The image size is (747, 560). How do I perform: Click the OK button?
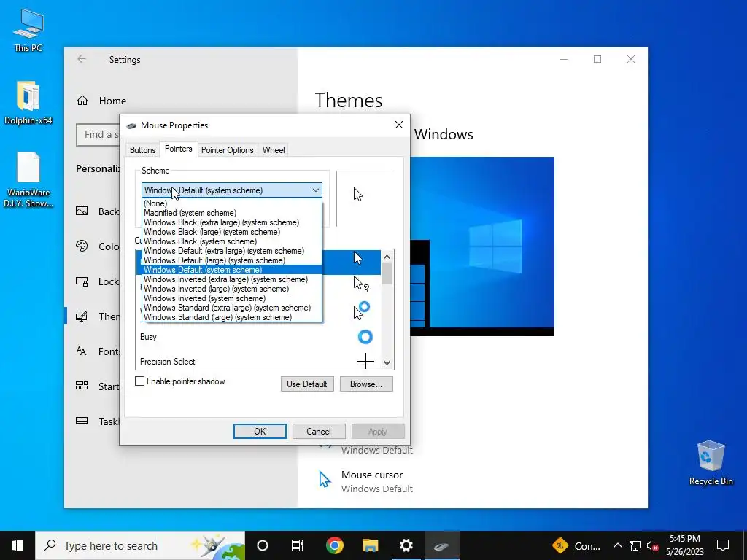coord(260,432)
